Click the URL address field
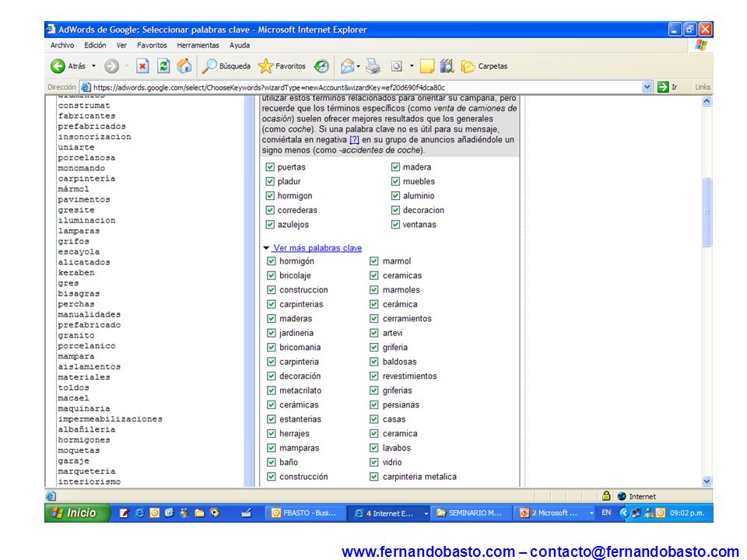Screen dimensions: 747x560 [x=366, y=87]
